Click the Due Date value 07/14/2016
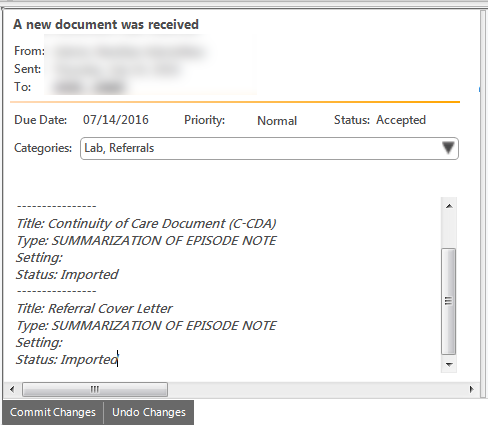This screenshot has height=425, width=488. coord(116,120)
